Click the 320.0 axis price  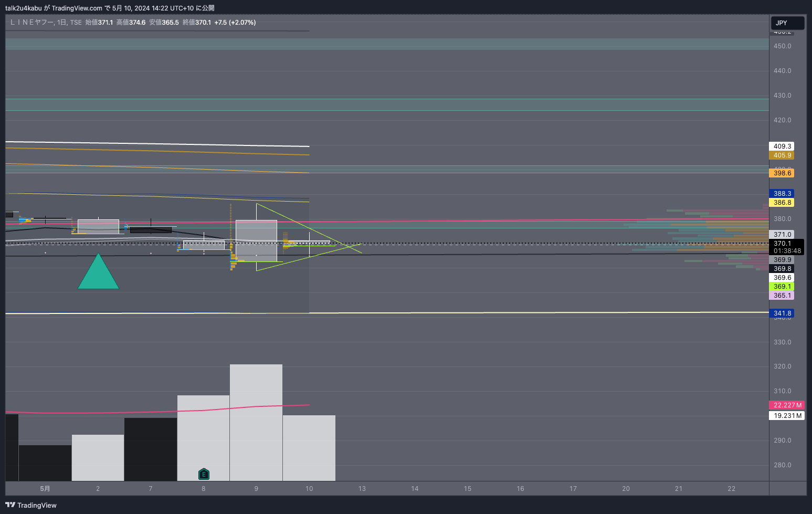pyautogui.click(x=782, y=366)
